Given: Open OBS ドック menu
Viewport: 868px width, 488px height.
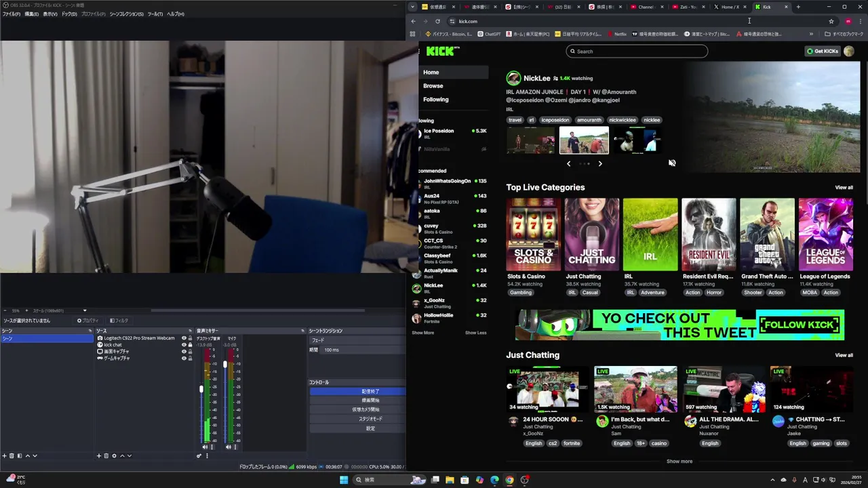Looking at the screenshot, I should coord(69,14).
